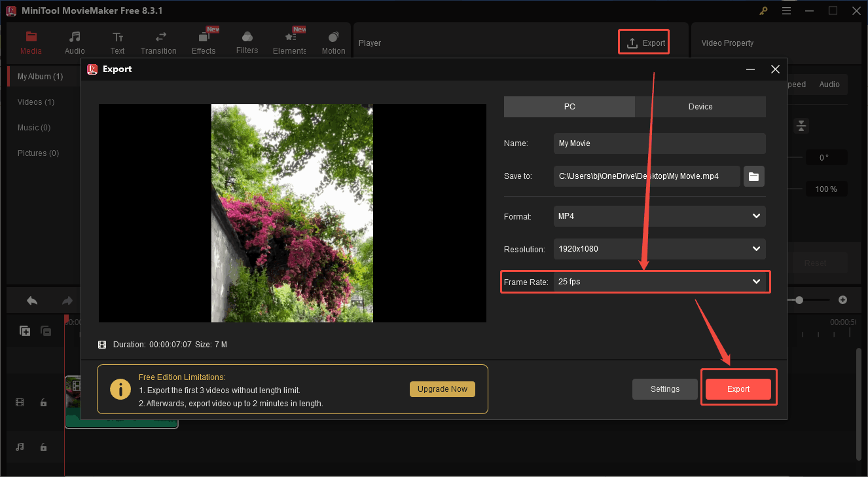
Task: Click the undo arrow above the timeline
Action: coord(32,301)
